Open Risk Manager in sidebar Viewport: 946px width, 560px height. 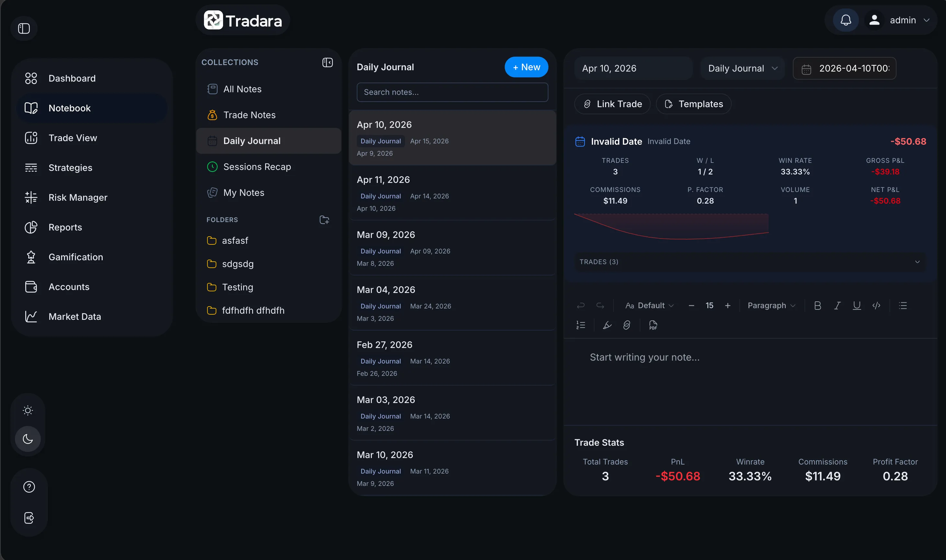point(78,197)
